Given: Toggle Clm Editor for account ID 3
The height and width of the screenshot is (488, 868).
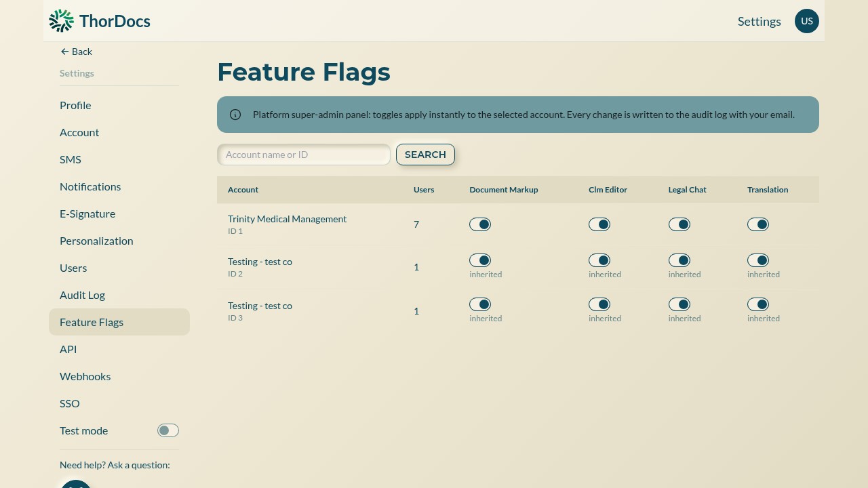Looking at the screenshot, I should (599, 304).
